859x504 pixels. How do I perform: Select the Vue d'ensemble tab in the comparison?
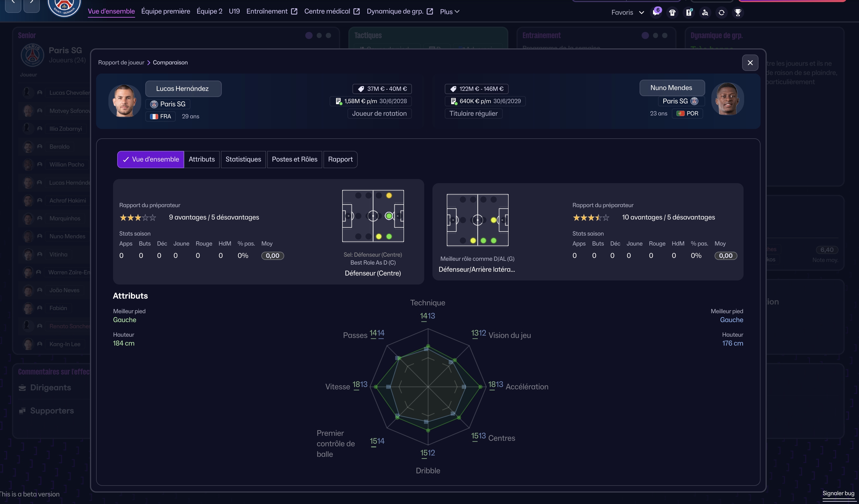click(151, 160)
